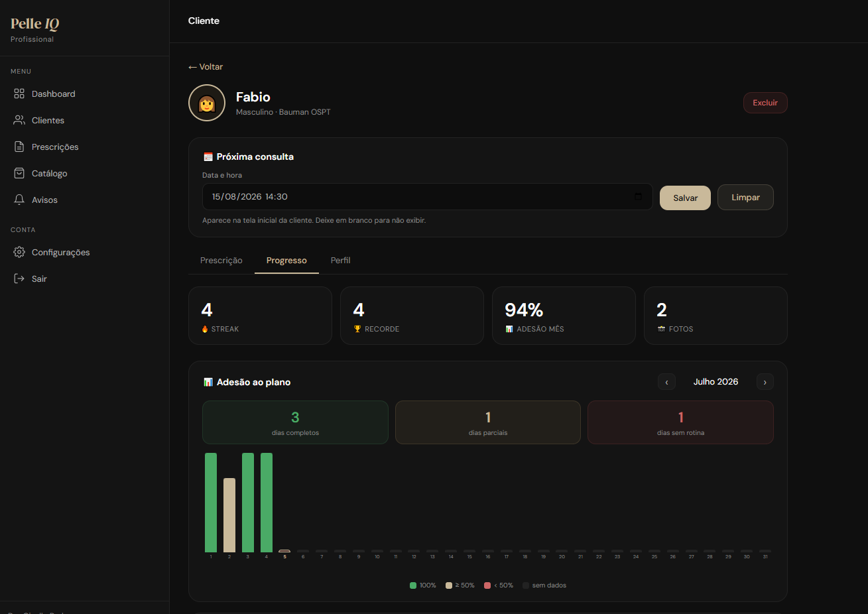Viewport: 868px width, 614px height.
Task: Click the Limpar button
Action: pos(745,198)
